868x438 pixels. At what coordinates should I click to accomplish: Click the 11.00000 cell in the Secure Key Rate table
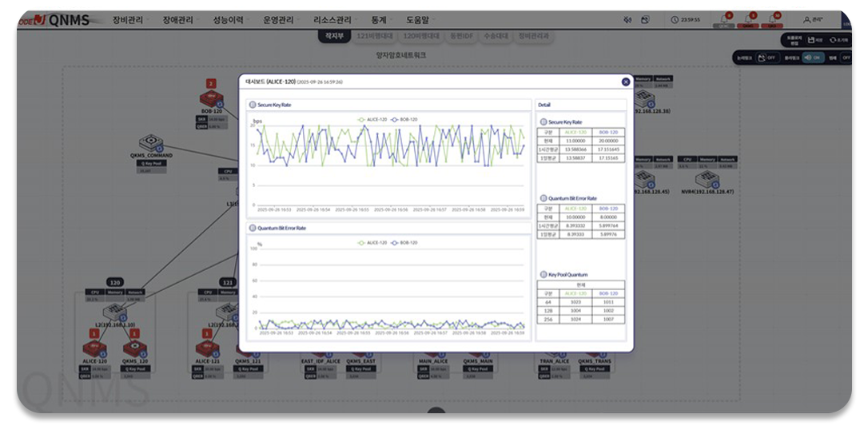pyautogui.click(x=575, y=141)
